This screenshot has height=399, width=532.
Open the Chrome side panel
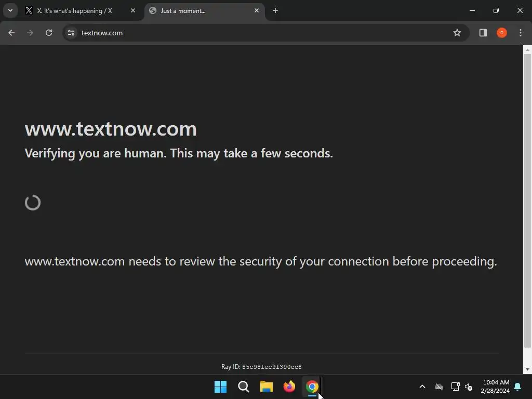[x=483, y=33]
